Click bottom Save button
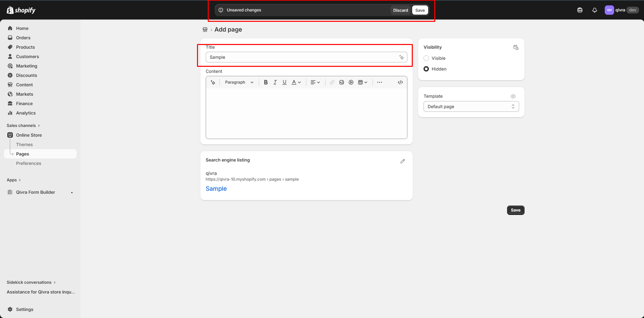Viewport: 644px width, 318px height. click(x=515, y=210)
